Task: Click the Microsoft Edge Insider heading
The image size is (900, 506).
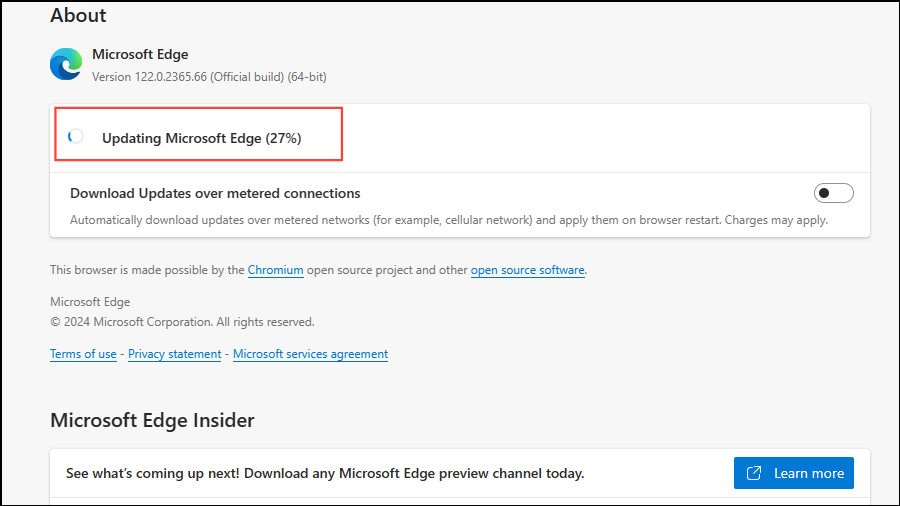Action: [152, 420]
